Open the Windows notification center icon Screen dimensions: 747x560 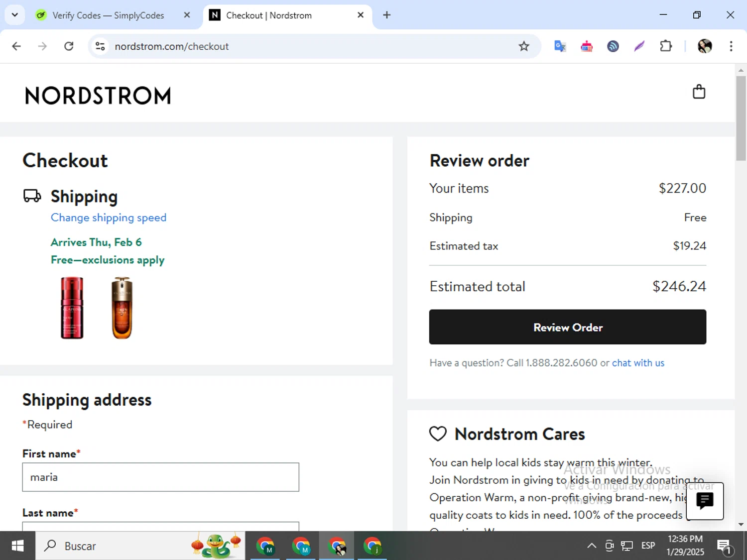pos(725,546)
